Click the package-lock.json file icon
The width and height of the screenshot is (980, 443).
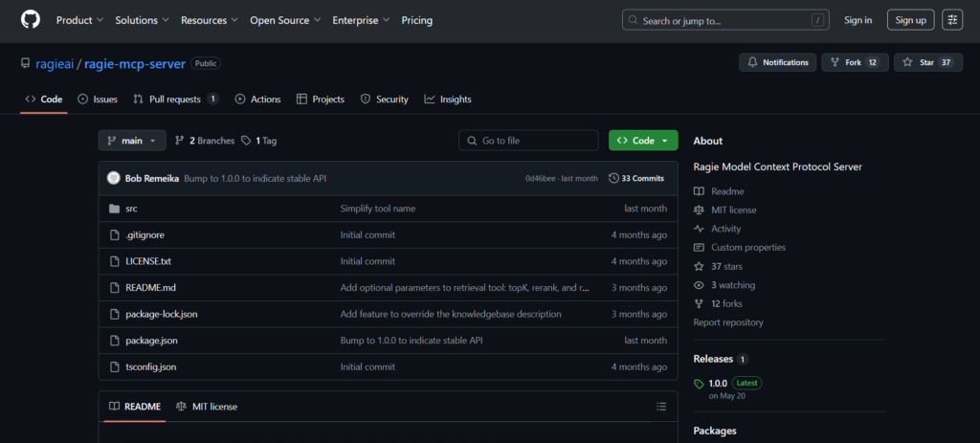click(x=114, y=314)
